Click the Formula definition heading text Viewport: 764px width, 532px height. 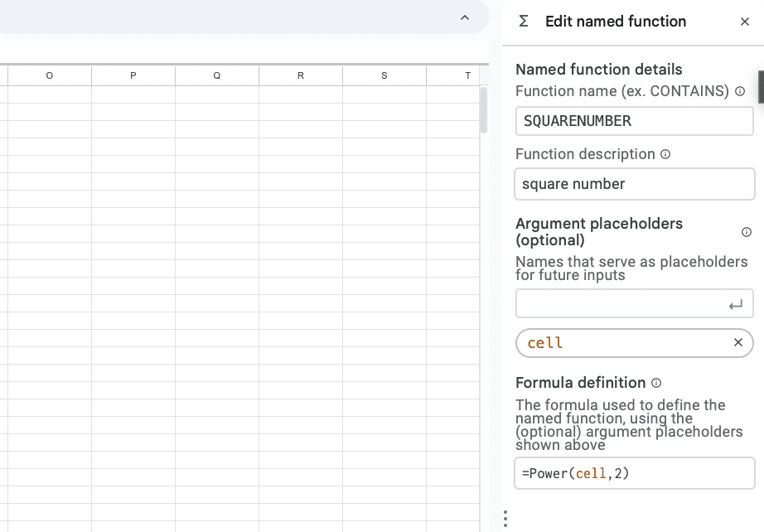pyautogui.click(x=580, y=383)
